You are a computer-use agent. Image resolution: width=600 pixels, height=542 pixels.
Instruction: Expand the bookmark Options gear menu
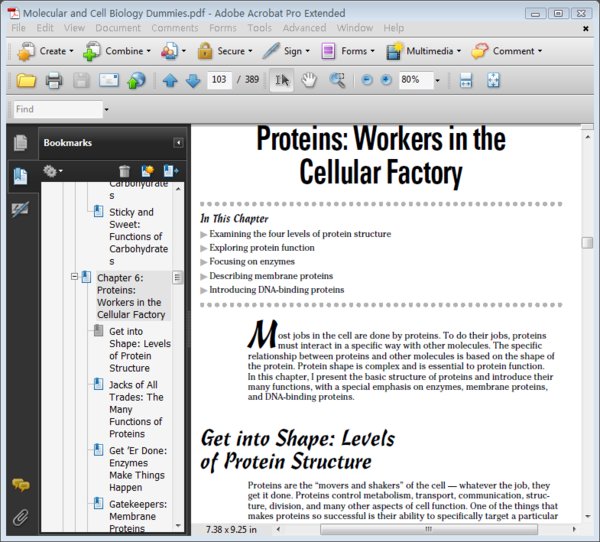tap(53, 172)
